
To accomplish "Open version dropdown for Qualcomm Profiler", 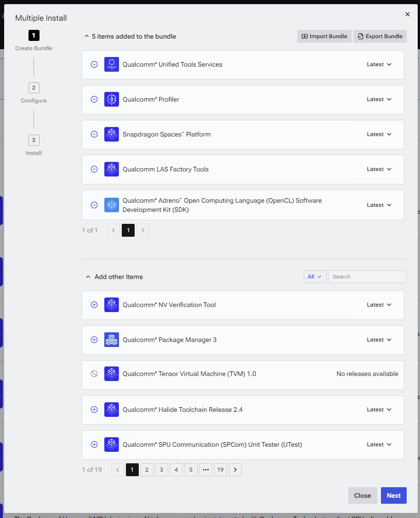I will pyautogui.click(x=379, y=99).
